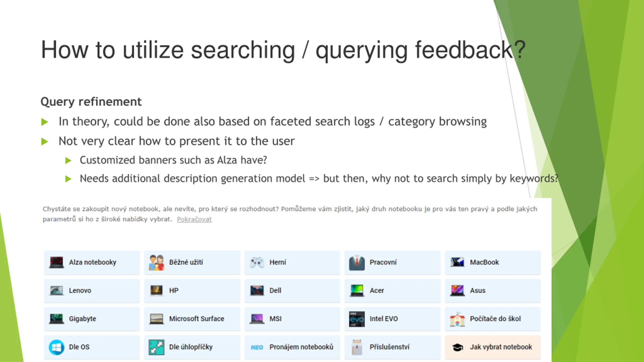Image resolution: width=644 pixels, height=362 pixels.
Task: Click the Intel EVO badge icon
Action: (357, 319)
